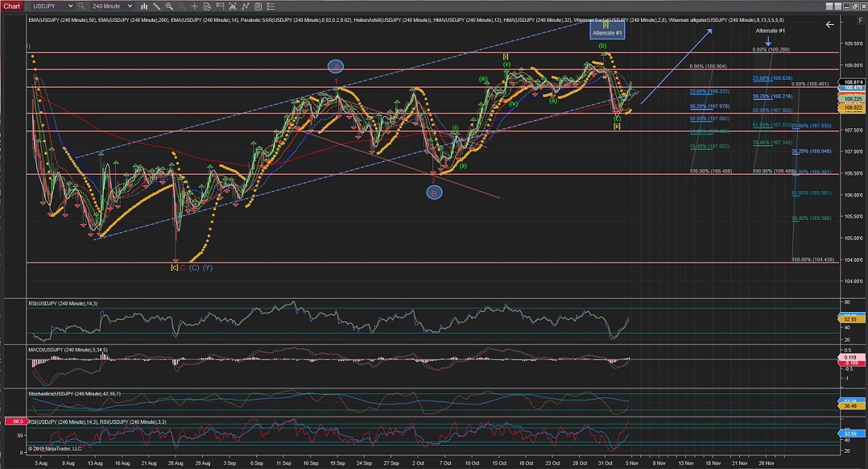Click the Stochastics(USDJPY (240 Minute),42,16,7) label
868x469 pixels.
(x=74, y=394)
